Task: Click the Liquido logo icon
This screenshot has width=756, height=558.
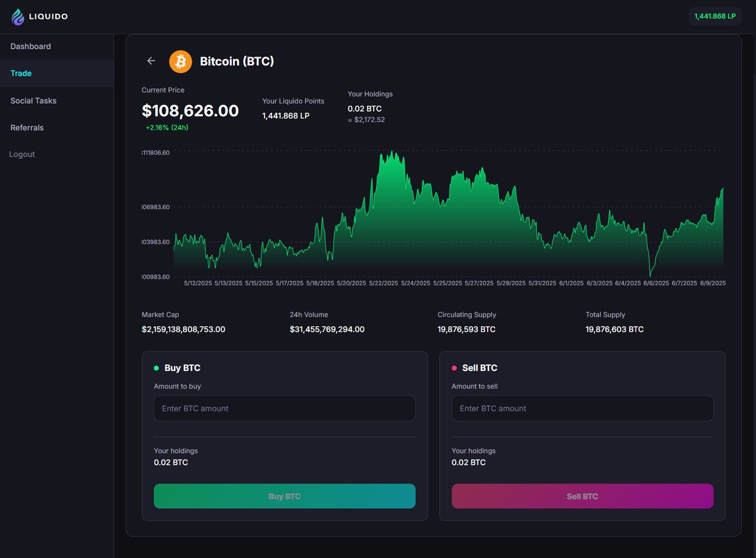Action: pos(18,17)
